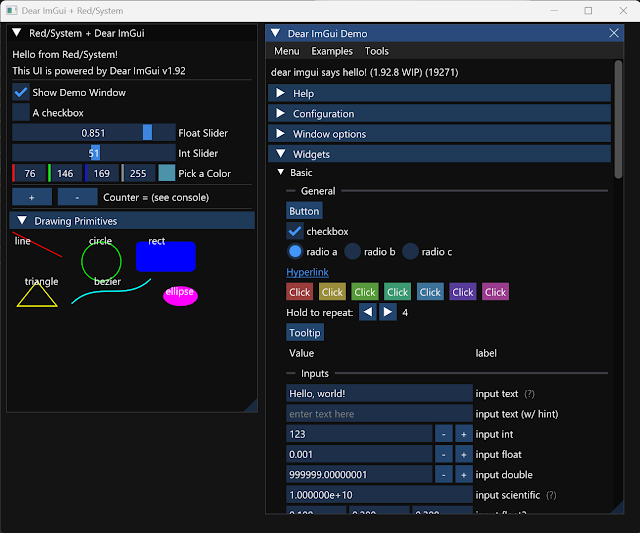Click the blue channel value 169
The height and width of the screenshot is (533, 640).
101,173
